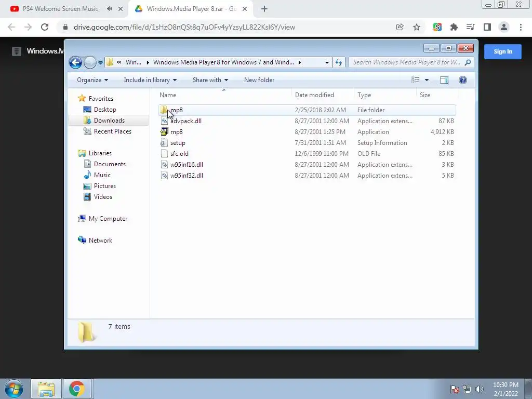Screen dimensions: 532x399
Task: Bookmark this page with the star
Action: [417, 27]
